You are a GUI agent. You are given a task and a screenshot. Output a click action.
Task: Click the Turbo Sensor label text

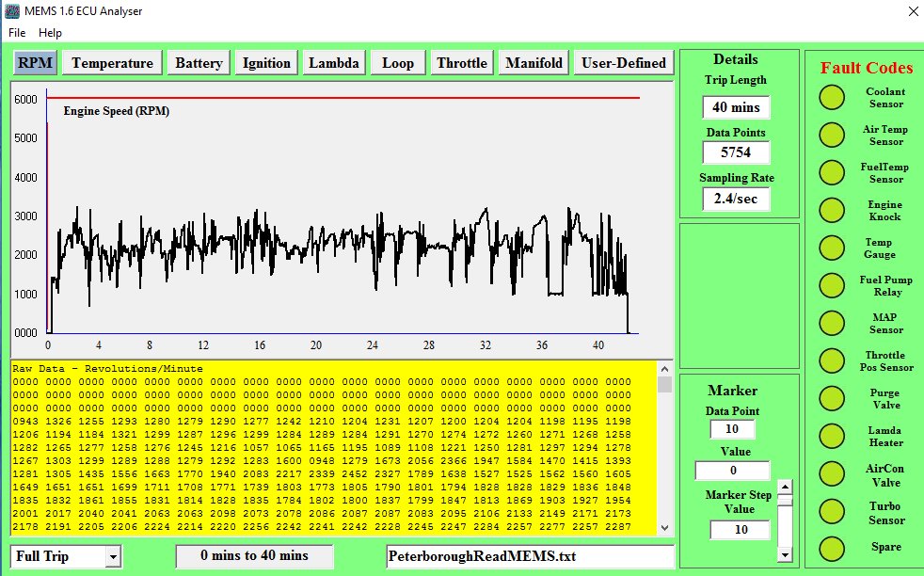pyautogui.click(x=885, y=513)
